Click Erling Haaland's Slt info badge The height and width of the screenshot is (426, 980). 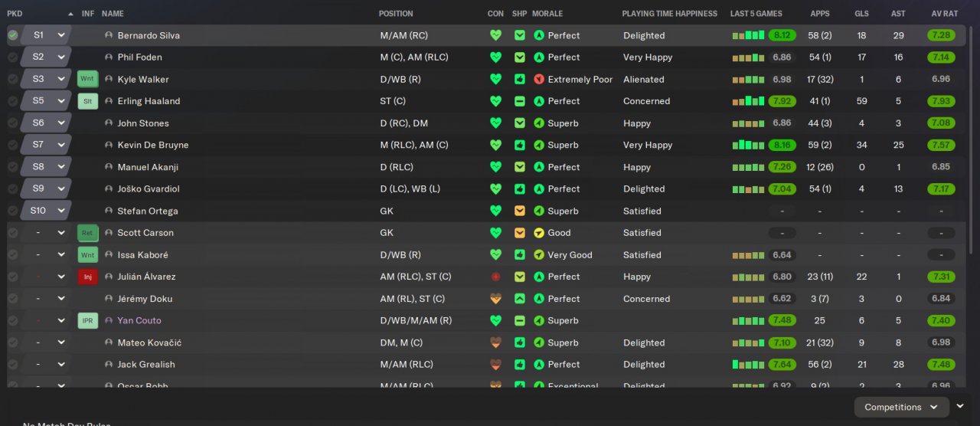coord(87,101)
